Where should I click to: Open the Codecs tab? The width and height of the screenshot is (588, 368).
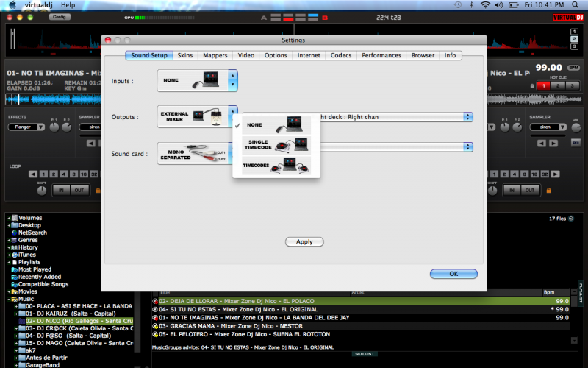341,55
